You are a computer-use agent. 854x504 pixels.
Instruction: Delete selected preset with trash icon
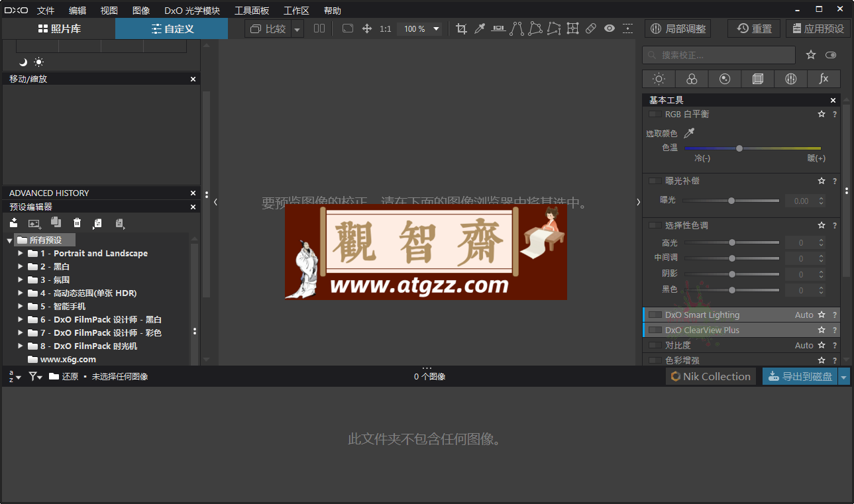pyautogui.click(x=77, y=223)
